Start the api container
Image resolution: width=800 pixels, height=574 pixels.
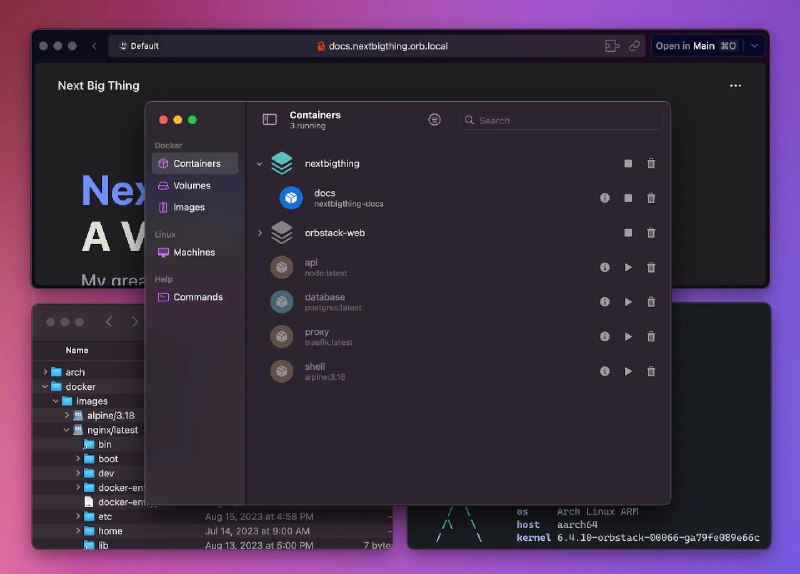pyautogui.click(x=628, y=267)
